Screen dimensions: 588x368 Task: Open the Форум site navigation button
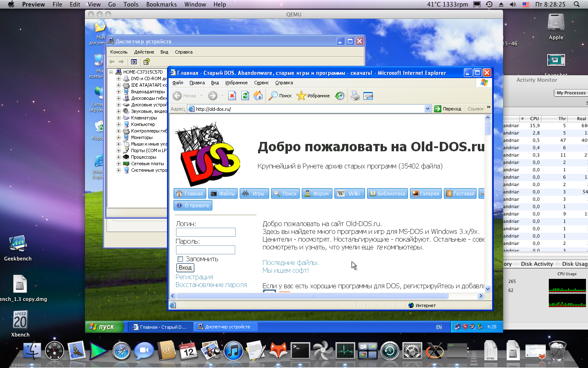tap(316, 193)
